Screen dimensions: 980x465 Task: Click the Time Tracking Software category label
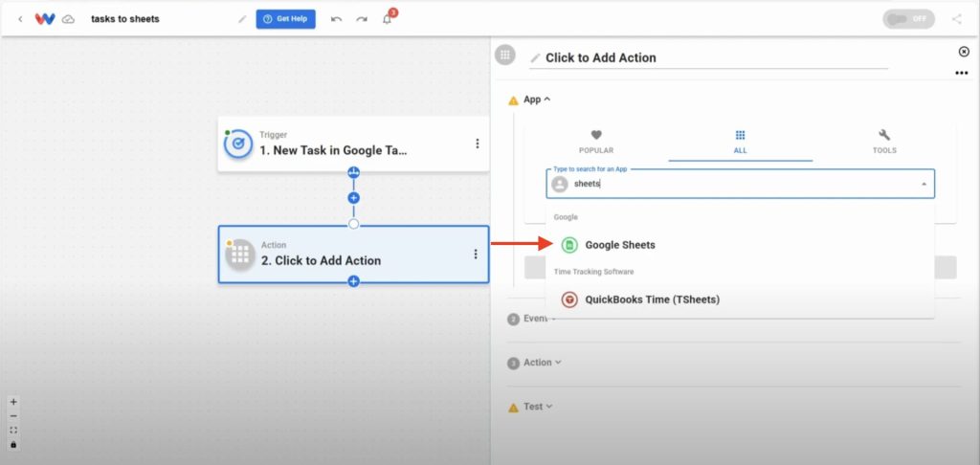click(594, 272)
